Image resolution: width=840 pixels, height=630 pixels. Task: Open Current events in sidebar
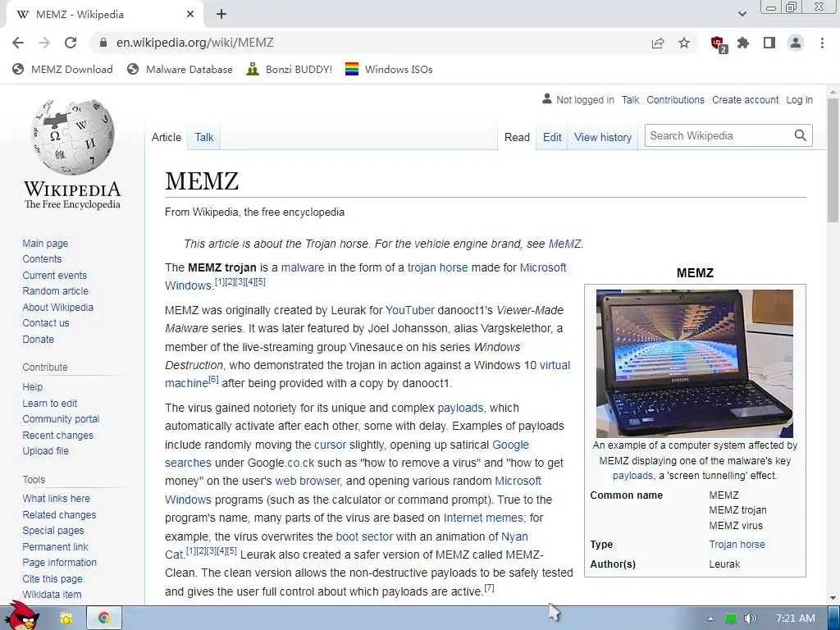point(55,276)
